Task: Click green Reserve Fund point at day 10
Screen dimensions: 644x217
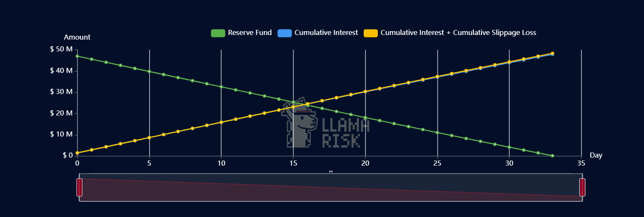Action: pyautogui.click(x=221, y=87)
